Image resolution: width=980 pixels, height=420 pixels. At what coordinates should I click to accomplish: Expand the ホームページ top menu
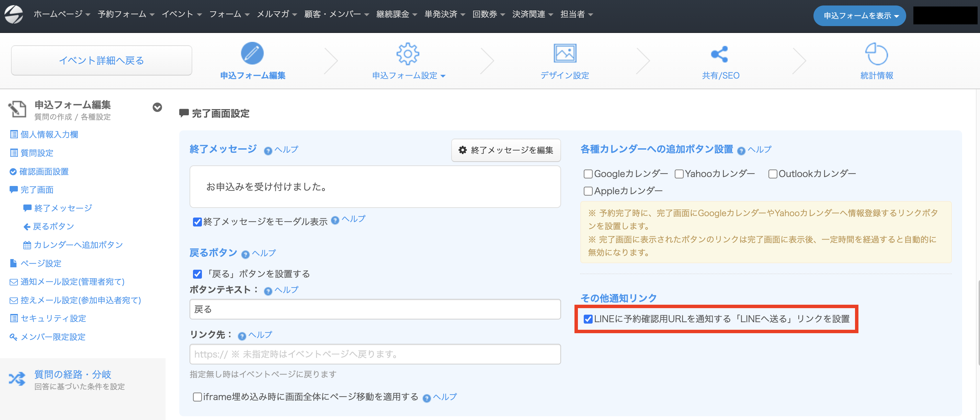coord(61,14)
